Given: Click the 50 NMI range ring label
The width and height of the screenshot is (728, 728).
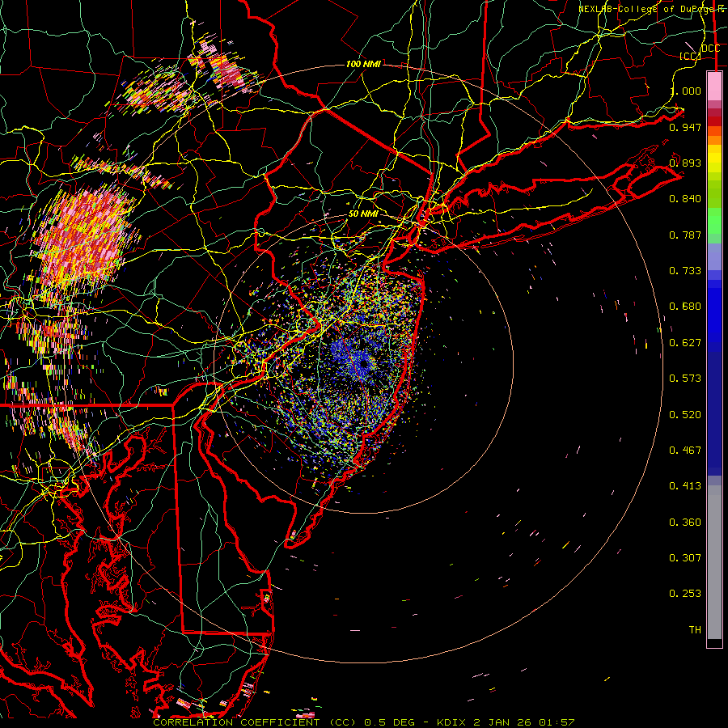Looking at the screenshot, I should (x=363, y=214).
